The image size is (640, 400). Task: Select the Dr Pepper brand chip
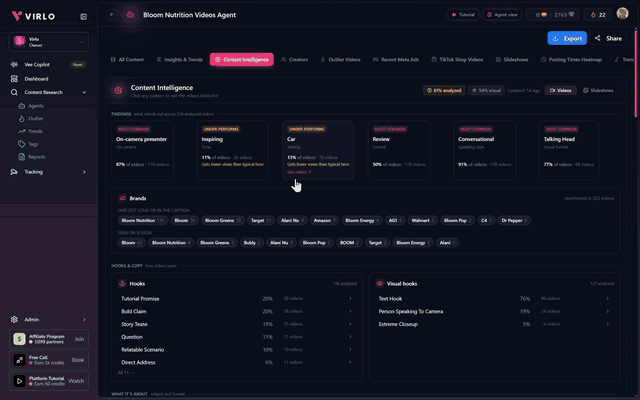click(514, 220)
